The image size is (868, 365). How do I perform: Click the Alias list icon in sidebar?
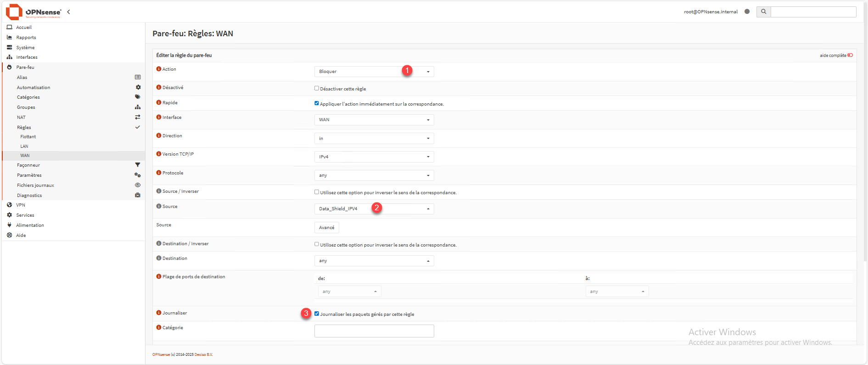pyautogui.click(x=138, y=77)
